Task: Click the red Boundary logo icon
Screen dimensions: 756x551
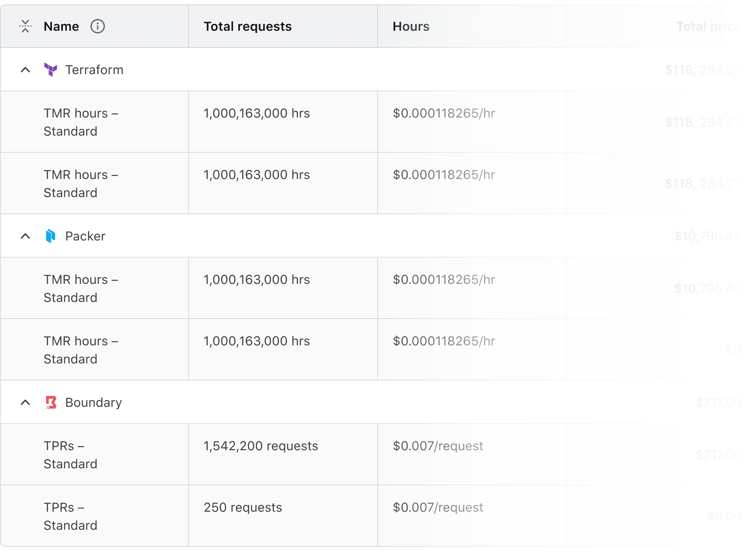Action: (x=51, y=403)
